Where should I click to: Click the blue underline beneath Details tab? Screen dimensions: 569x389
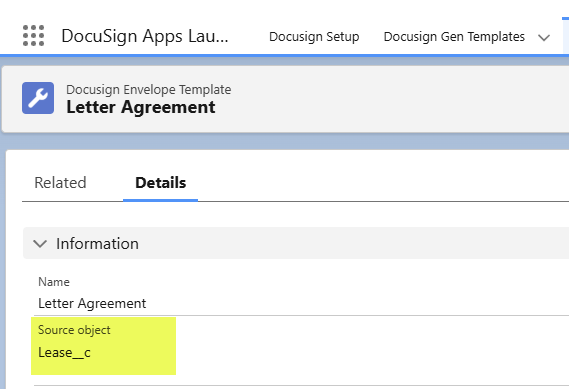coord(160,200)
